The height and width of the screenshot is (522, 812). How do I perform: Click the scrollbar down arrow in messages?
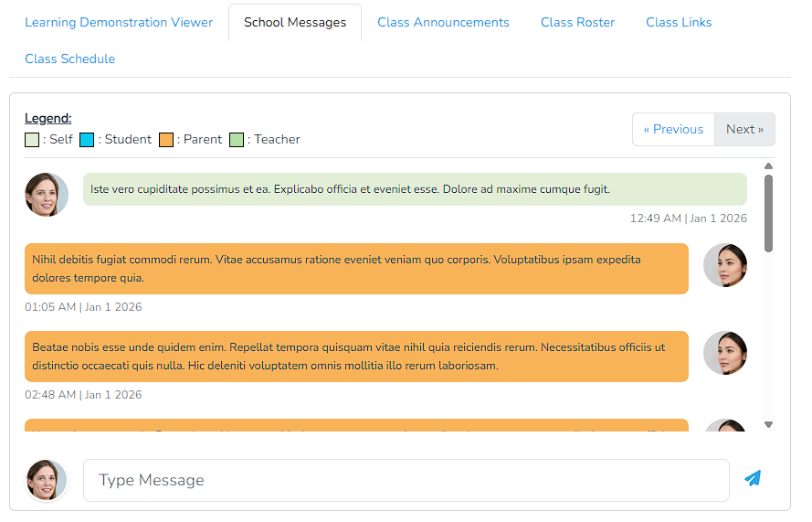click(x=768, y=424)
